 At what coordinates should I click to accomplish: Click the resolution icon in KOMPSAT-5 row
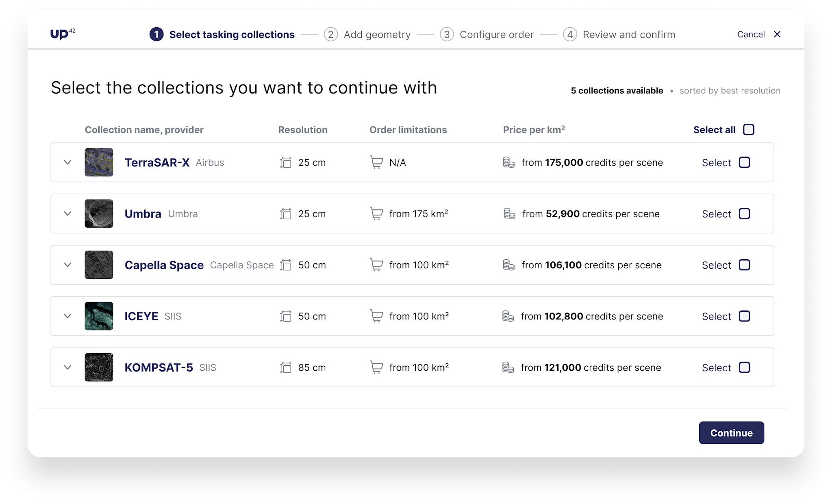[x=285, y=367]
